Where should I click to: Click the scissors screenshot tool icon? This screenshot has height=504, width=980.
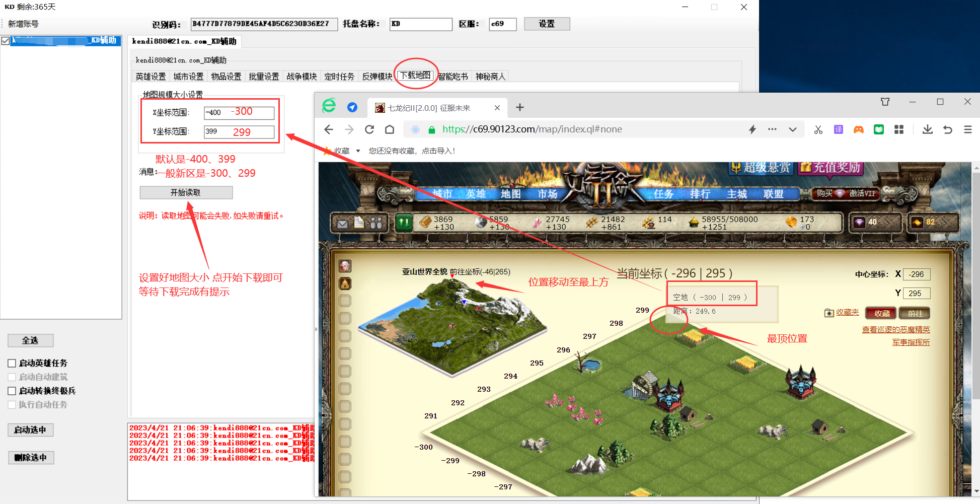[x=818, y=129]
